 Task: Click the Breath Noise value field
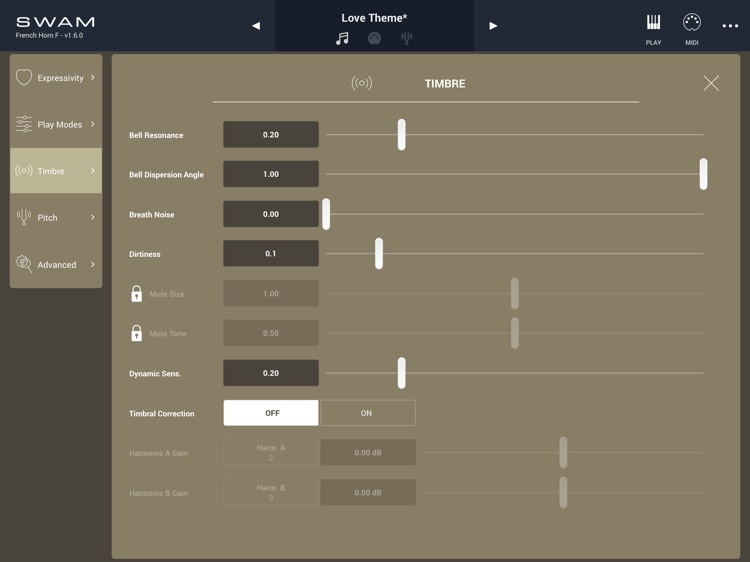coord(271,214)
